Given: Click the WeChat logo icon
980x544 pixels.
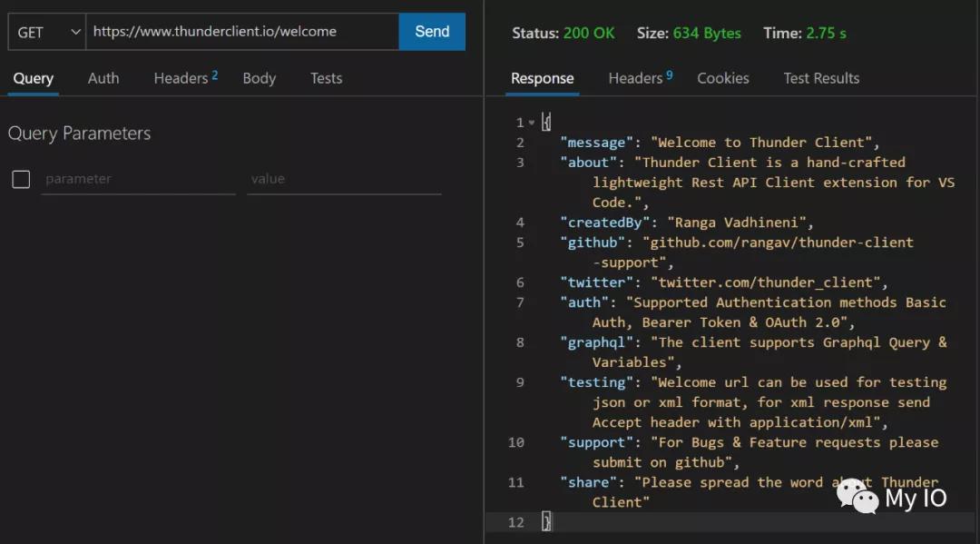Looking at the screenshot, I should click(857, 496).
